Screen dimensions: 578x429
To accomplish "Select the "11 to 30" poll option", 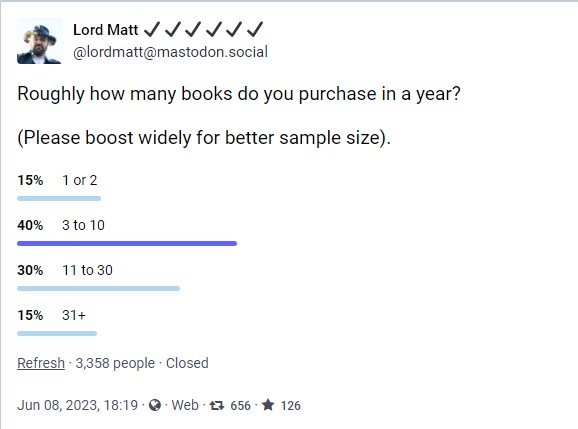I will pyautogui.click(x=87, y=270).
